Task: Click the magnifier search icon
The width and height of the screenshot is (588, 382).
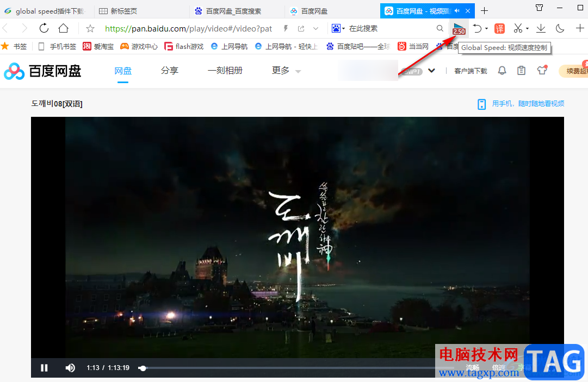Action: point(440,28)
